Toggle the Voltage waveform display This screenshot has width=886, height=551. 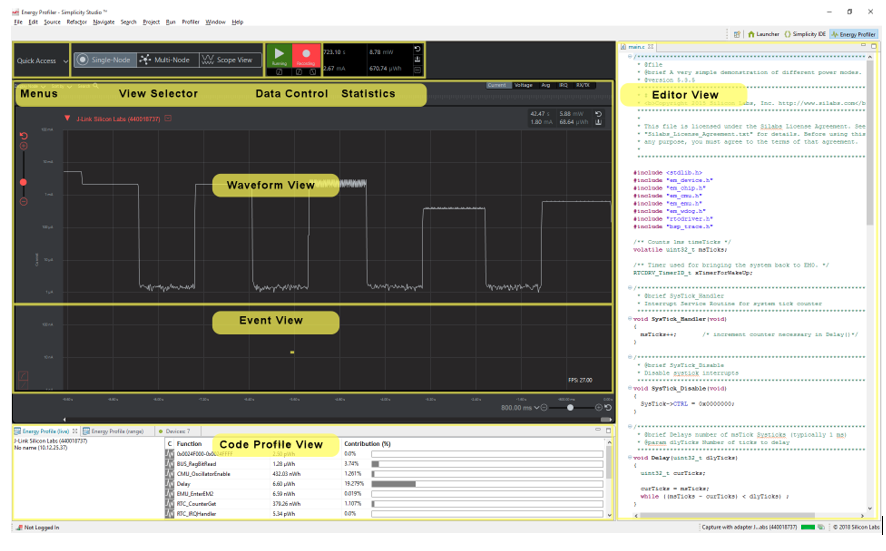(x=524, y=85)
